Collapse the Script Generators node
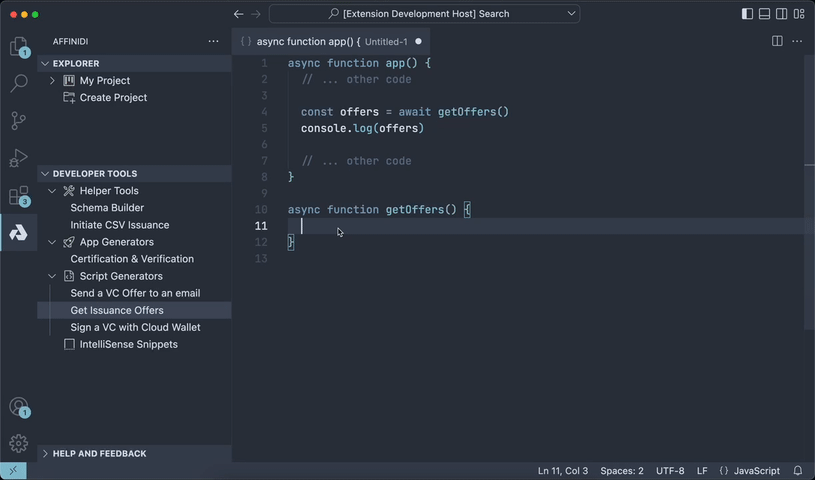815x480 pixels. 52,276
